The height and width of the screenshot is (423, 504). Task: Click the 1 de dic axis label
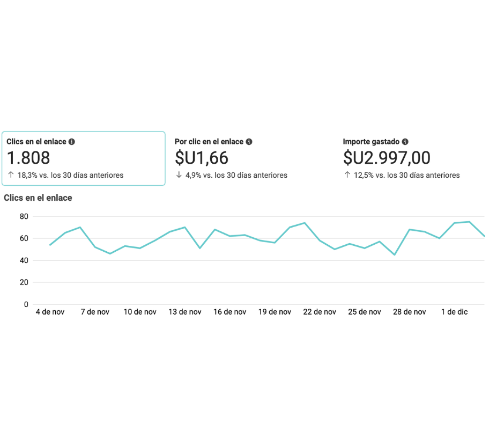[x=454, y=312]
